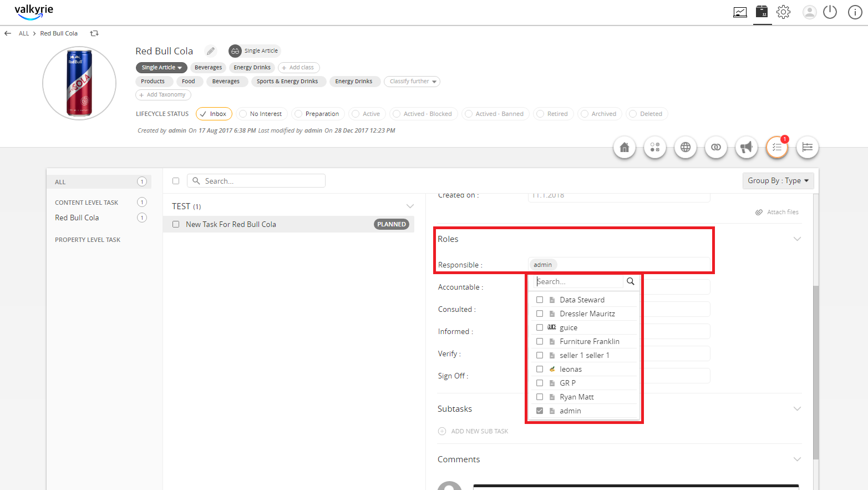Screen dimensions: 868x490
Task: Click the search magnifier in roles dropdown
Action: [x=631, y=281]
